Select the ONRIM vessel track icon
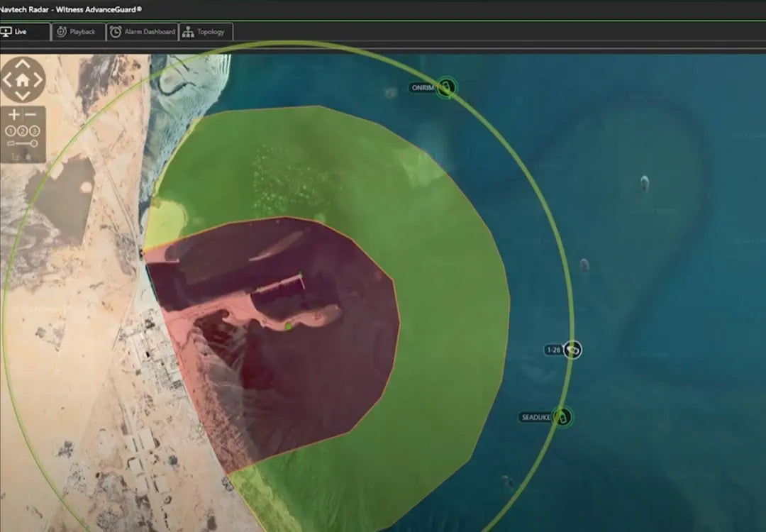Image resolution: width=766 pixels, height=532 pixels. tap(445, 88)
